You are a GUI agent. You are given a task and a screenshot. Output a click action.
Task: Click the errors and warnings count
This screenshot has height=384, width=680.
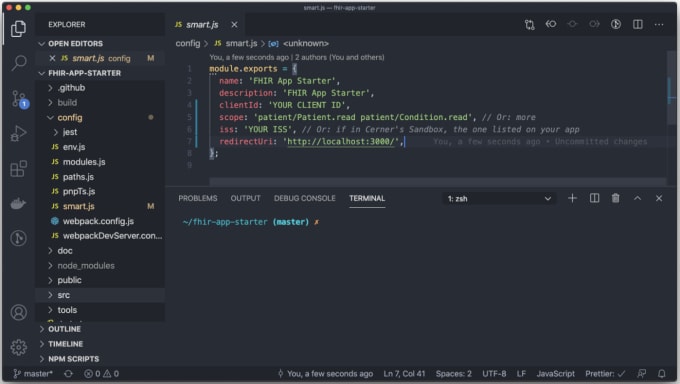[x=101, y=374]
